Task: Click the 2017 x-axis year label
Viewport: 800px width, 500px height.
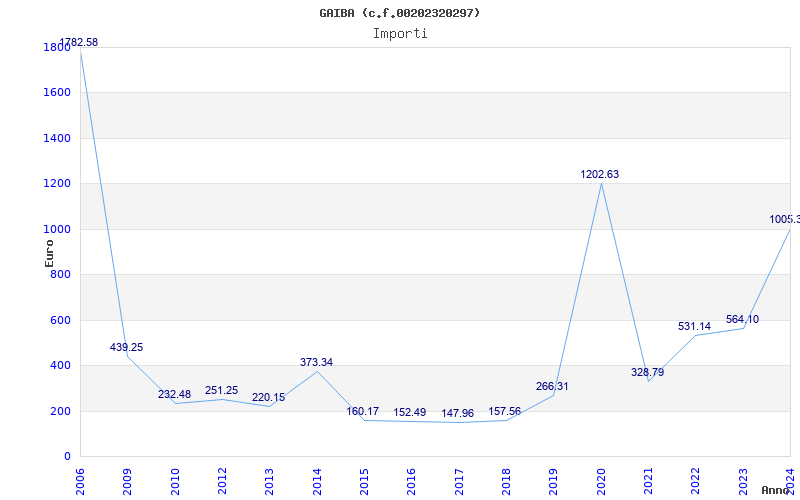Action: point(459,482)
